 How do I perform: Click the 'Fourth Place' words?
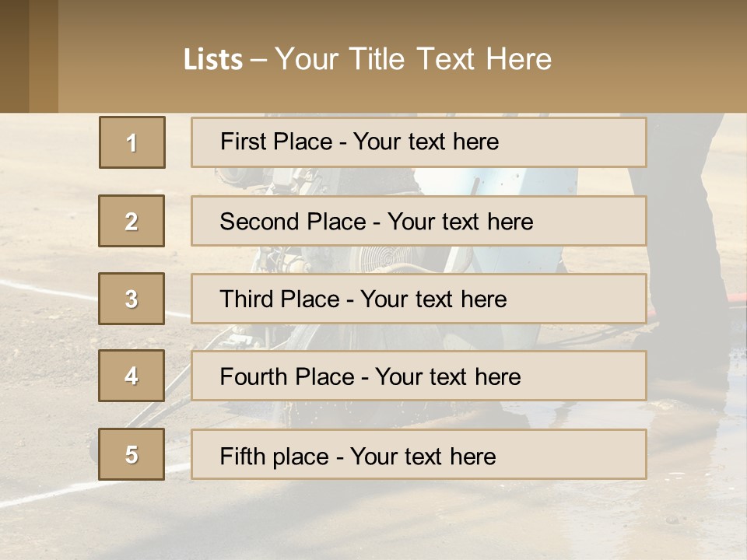287,376
